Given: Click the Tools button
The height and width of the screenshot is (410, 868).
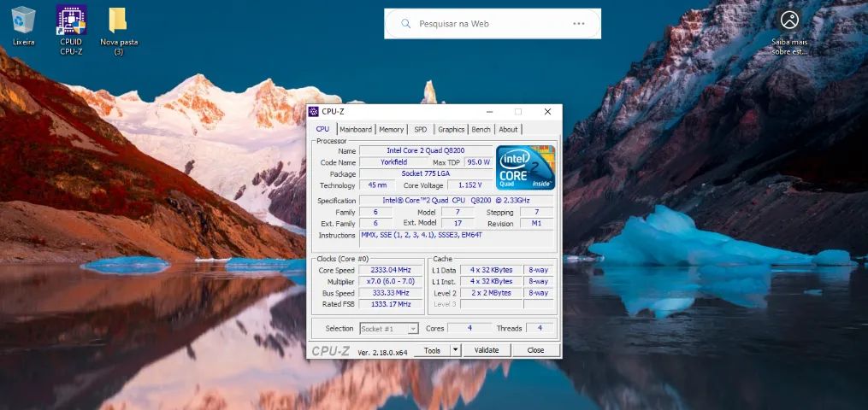Looking at the screenshot, I should 433,350.
